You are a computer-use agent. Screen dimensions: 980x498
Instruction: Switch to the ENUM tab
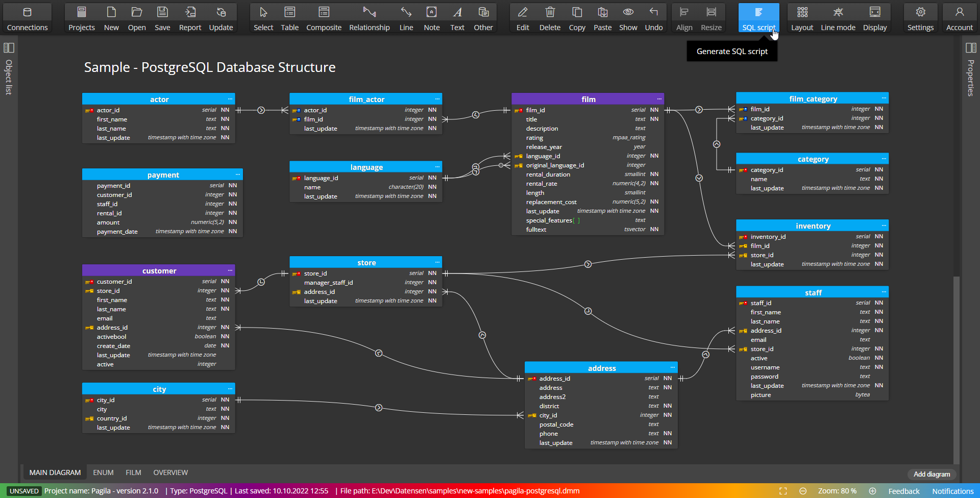tap(103, 472)
